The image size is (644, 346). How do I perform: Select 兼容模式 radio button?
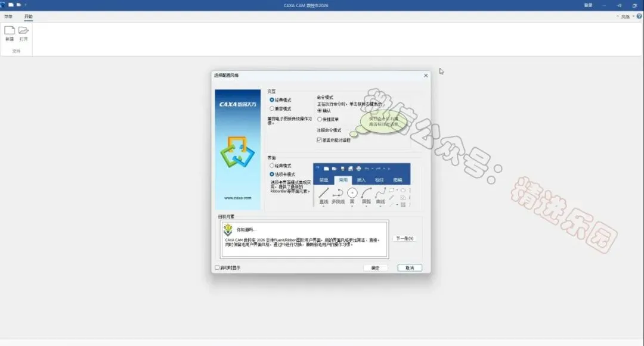[x=280, y=108]
